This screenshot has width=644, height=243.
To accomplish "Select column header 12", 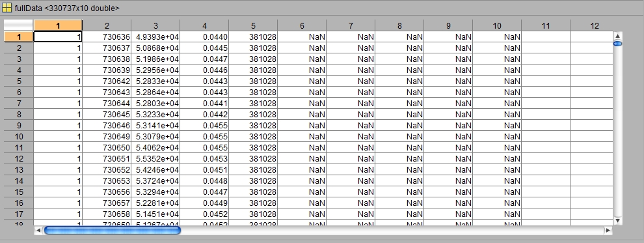I will tap(595, 25).
